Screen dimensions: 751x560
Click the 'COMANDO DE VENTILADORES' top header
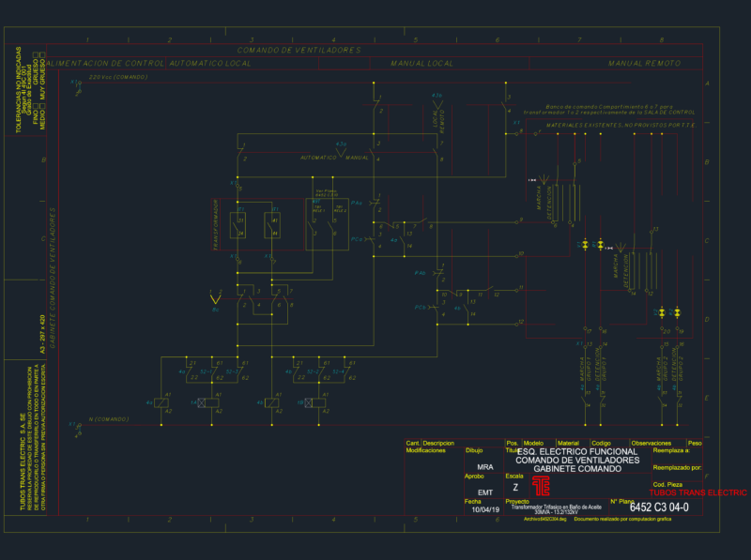point(299,51)
